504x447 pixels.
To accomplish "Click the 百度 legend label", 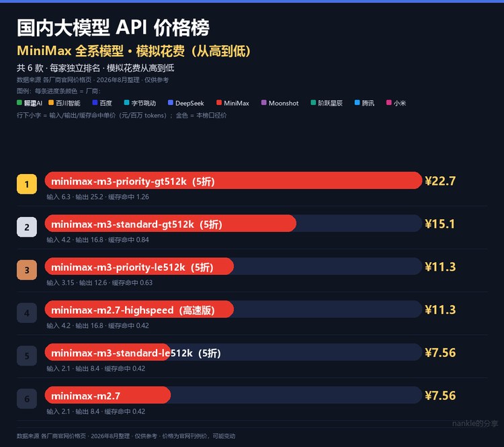I will (106, 104).
